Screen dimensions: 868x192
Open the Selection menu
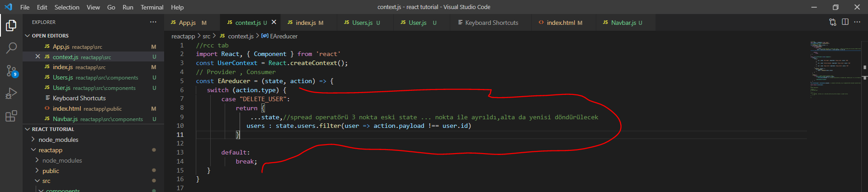[x=67, y=7]
